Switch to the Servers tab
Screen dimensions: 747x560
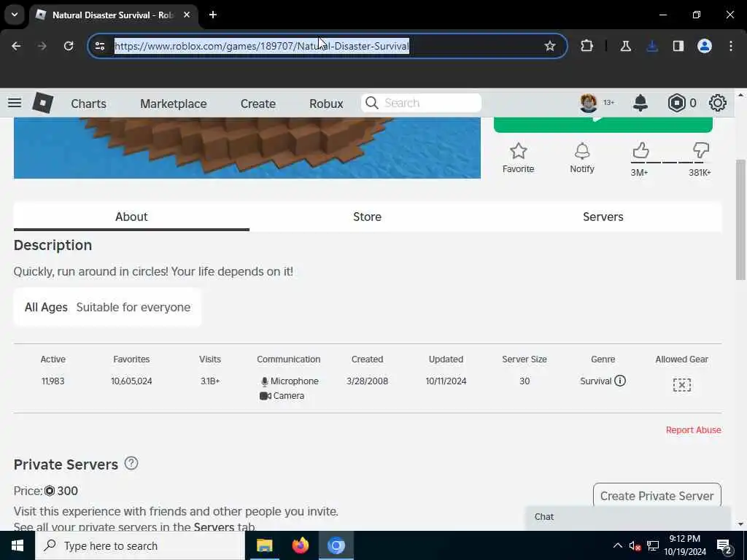603,217
